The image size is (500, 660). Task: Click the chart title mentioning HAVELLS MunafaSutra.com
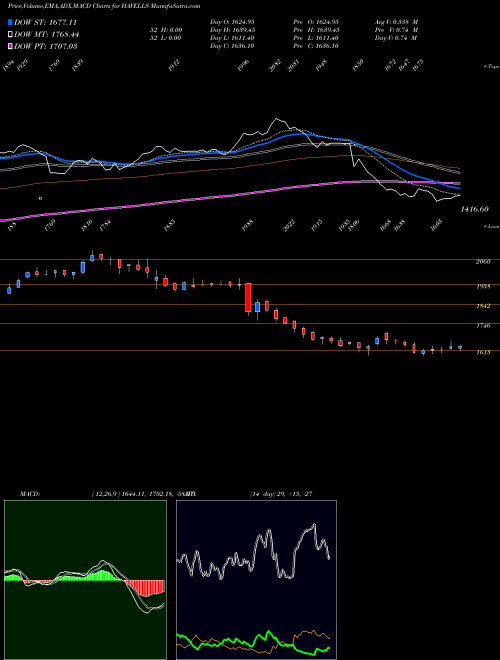(104, 6)
